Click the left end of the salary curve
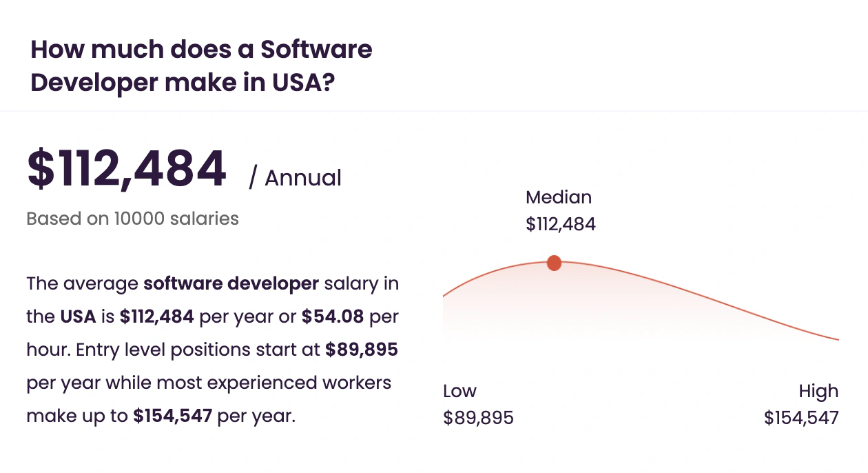This screenshot has height=473, width=868. tap(445, 296)
